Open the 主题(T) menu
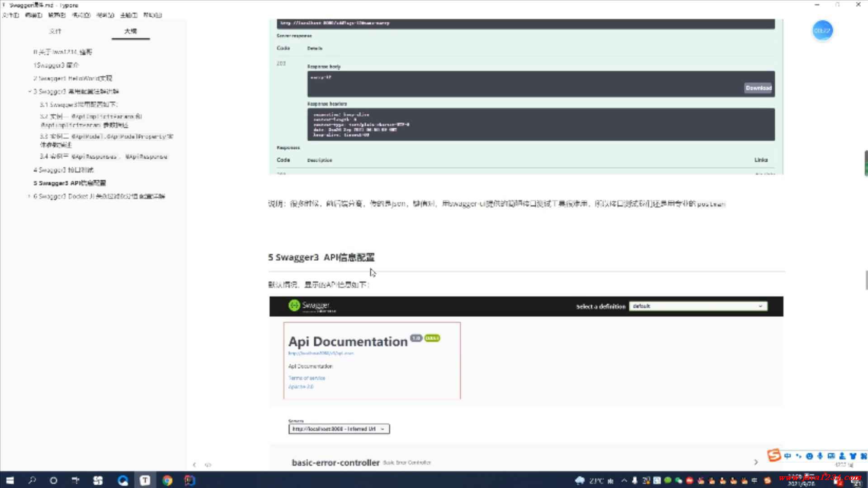Image resolution: width=868 pixels, height=488 pixels. pos(129,15)
